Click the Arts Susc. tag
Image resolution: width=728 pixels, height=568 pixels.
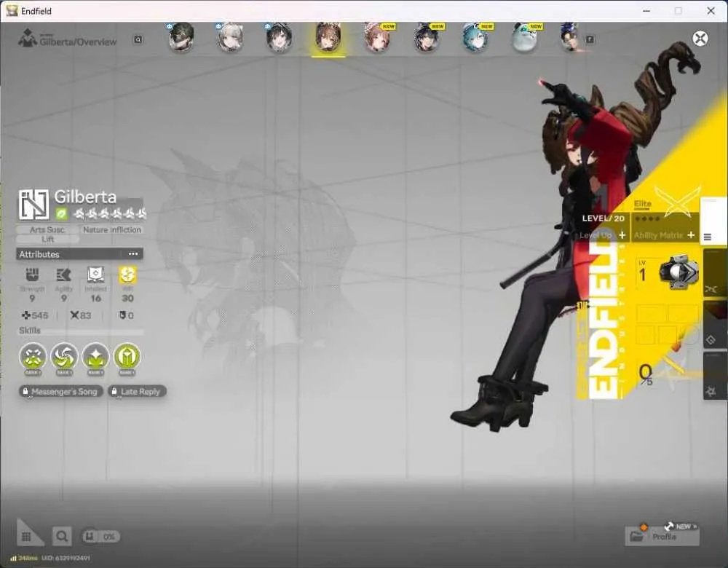click(x=47, y=229)
